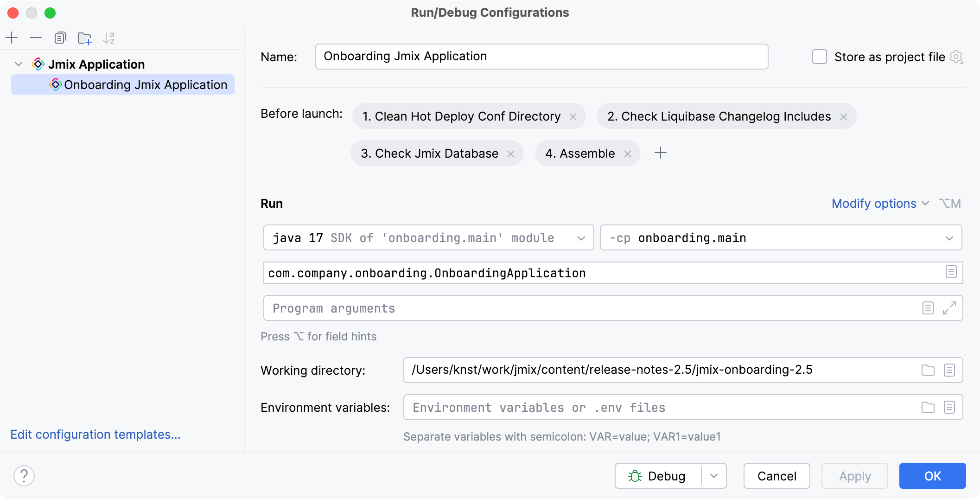Remove Check Liquibase Changelog Includes task

(844, 117)
